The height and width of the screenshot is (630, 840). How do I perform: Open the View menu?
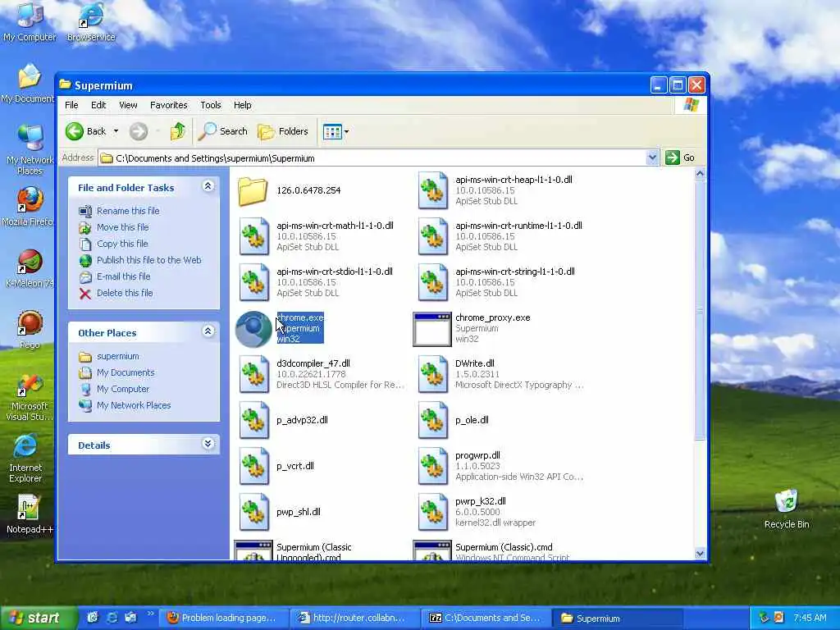click(128, 105)
